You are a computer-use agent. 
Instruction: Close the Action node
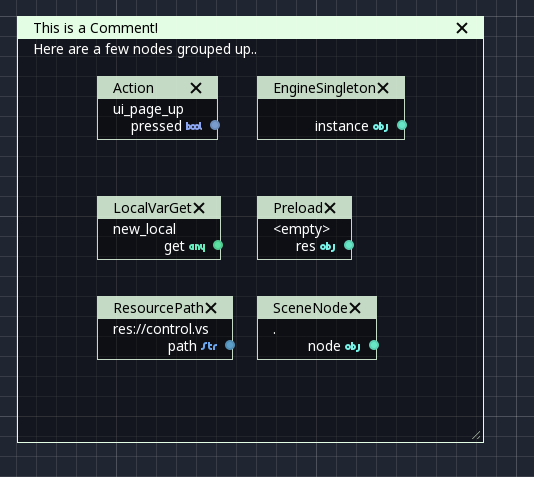click(196, 88)
